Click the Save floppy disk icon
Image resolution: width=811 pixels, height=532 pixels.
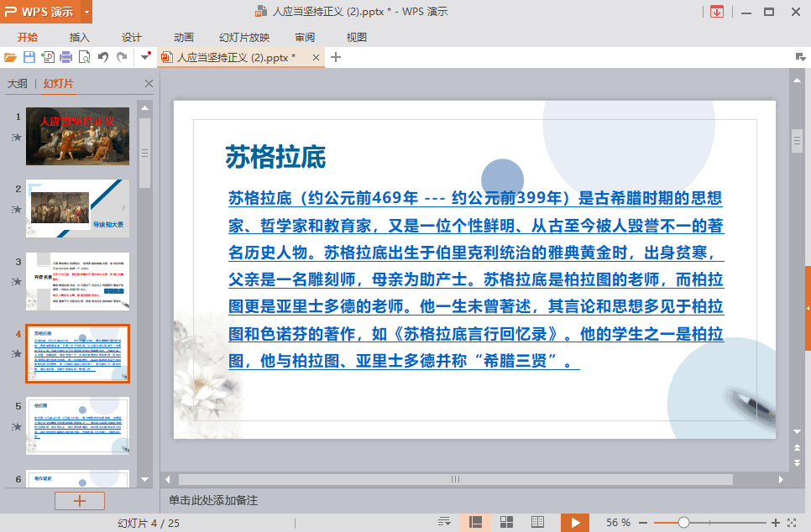coord(29,57)
